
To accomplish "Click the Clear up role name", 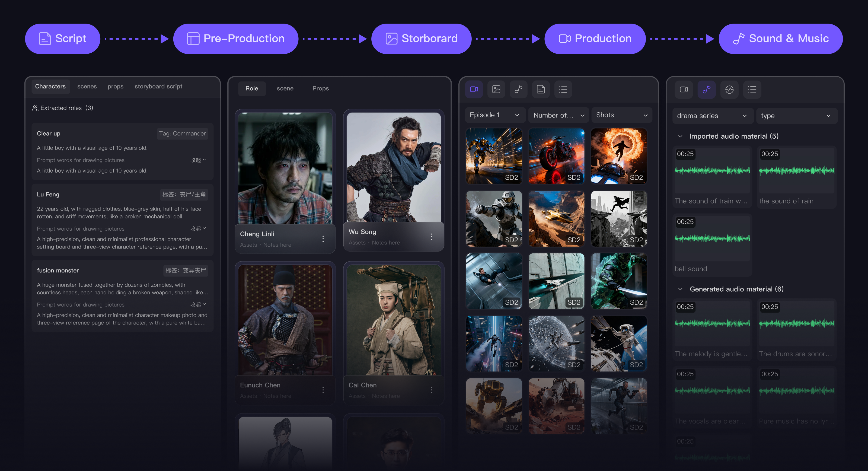I will (49, 133).
